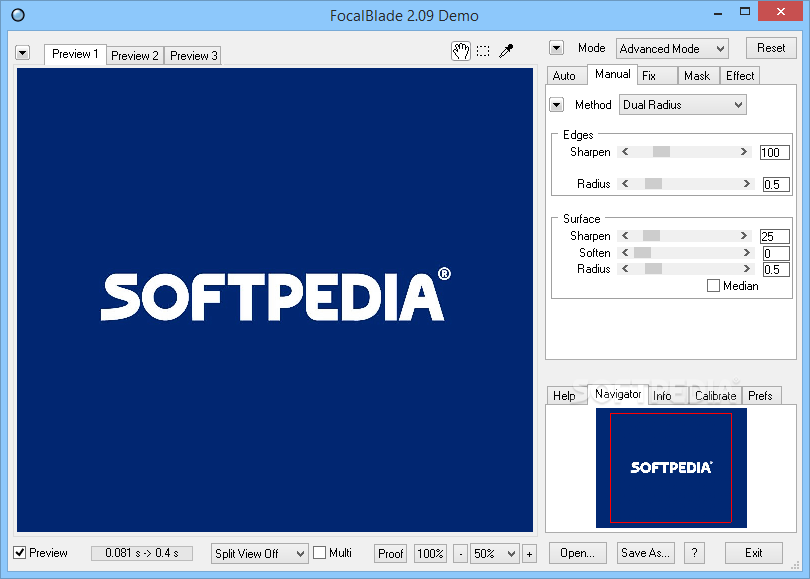
Task: Open the Advanced Mode dropdown
Action: tap(672, 49)
